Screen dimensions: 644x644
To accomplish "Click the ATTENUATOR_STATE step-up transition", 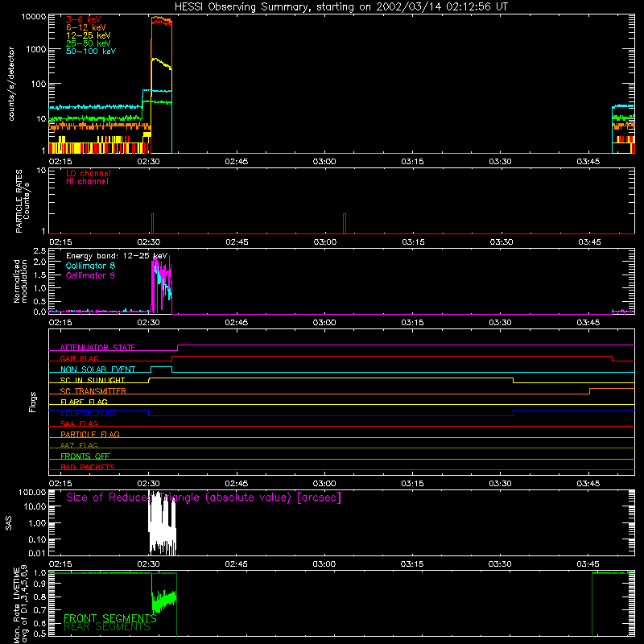I will pyautogui.click(x=177, y=348).
